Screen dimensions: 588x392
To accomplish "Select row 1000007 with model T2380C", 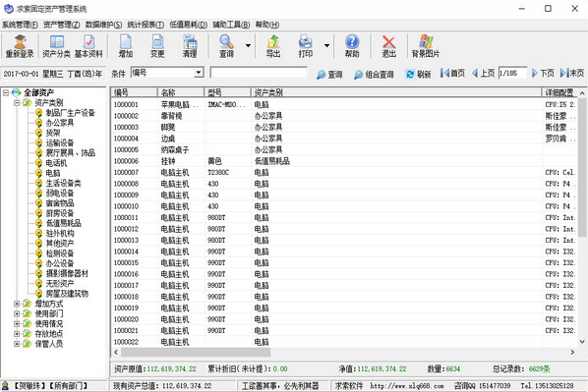I will pyautogui.click(x=344, y=172).
